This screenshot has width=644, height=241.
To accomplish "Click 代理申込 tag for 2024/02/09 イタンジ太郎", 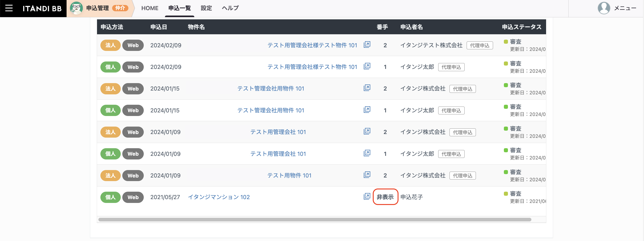I will tap(451, 67).
